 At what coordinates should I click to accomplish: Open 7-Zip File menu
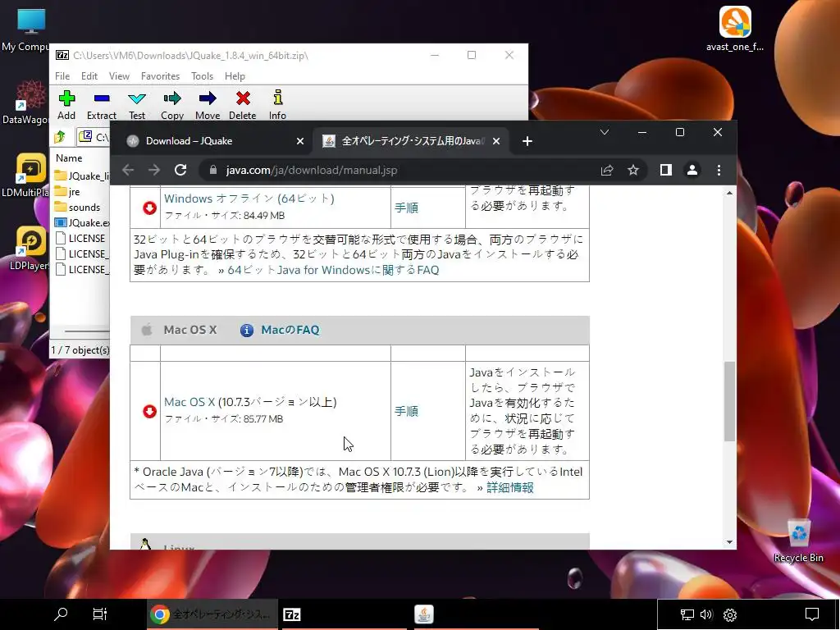point(62,76)
